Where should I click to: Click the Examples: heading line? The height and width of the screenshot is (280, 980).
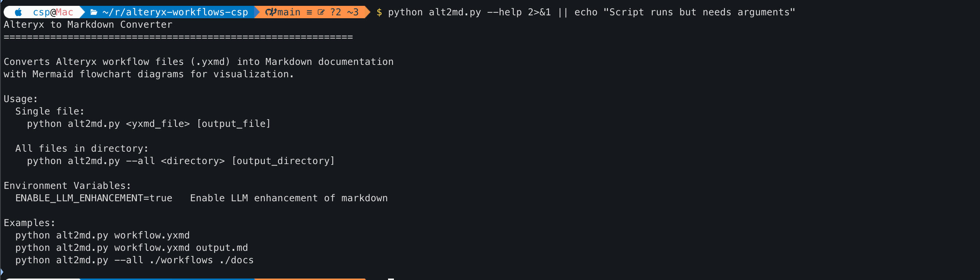30,223
